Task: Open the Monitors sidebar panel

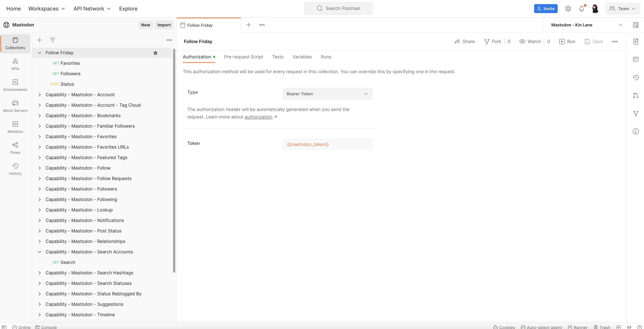Action: pos(15,127)
